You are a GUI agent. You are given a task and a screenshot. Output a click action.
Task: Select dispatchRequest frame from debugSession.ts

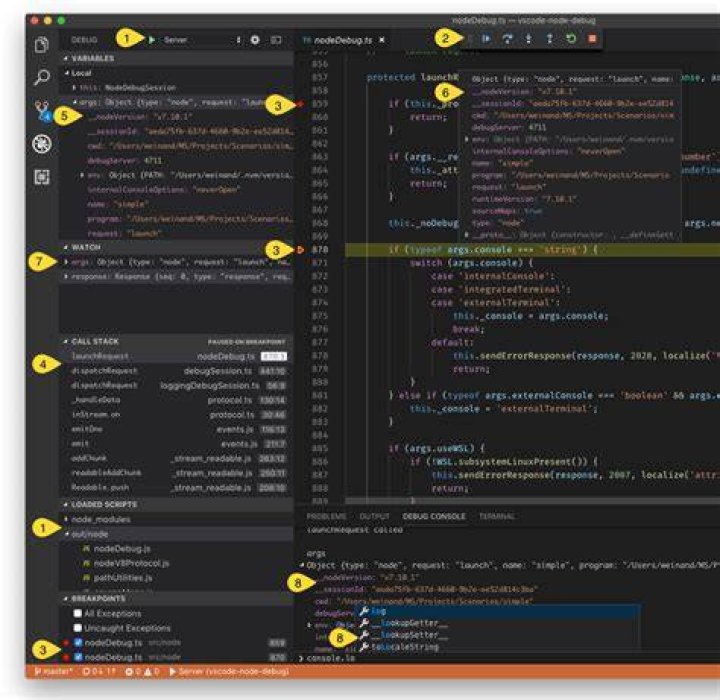[x=176, y=371]
